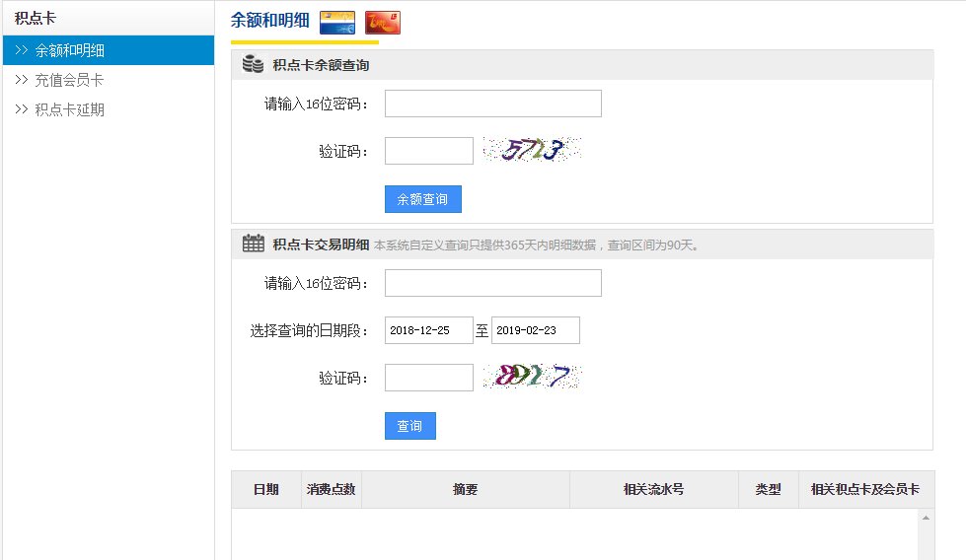
Task: Click the 余额查询 button
Action: [x=423, y=199]
